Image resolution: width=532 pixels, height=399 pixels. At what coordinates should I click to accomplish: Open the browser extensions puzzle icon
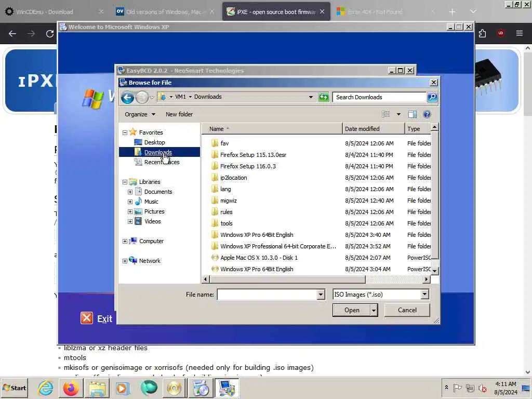point(482,33)
